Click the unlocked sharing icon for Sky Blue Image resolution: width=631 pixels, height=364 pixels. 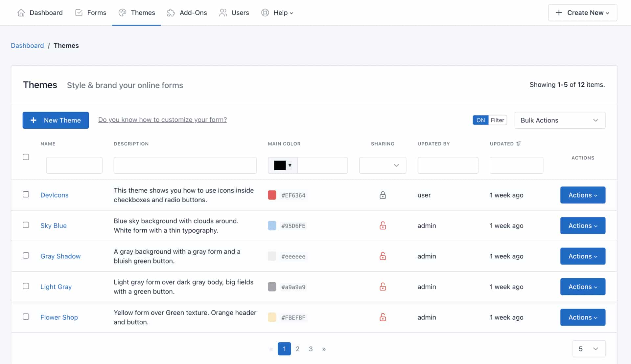point(383,225)
